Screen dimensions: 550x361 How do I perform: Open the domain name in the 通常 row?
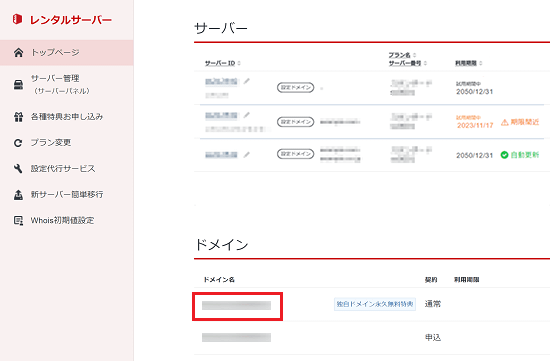(236, 305)
